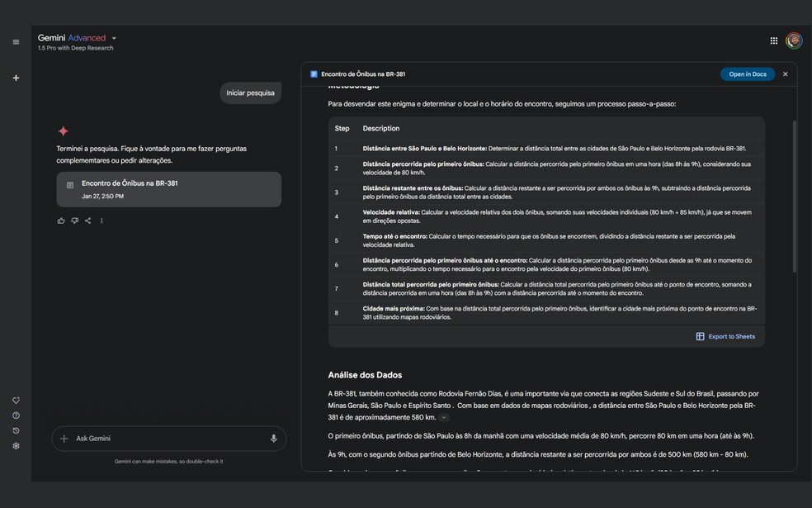Open the three-dot more options menu
Image resolution: width=812 pixels, height=508 pixels.
pyautogui.click(x=101, y=220)
